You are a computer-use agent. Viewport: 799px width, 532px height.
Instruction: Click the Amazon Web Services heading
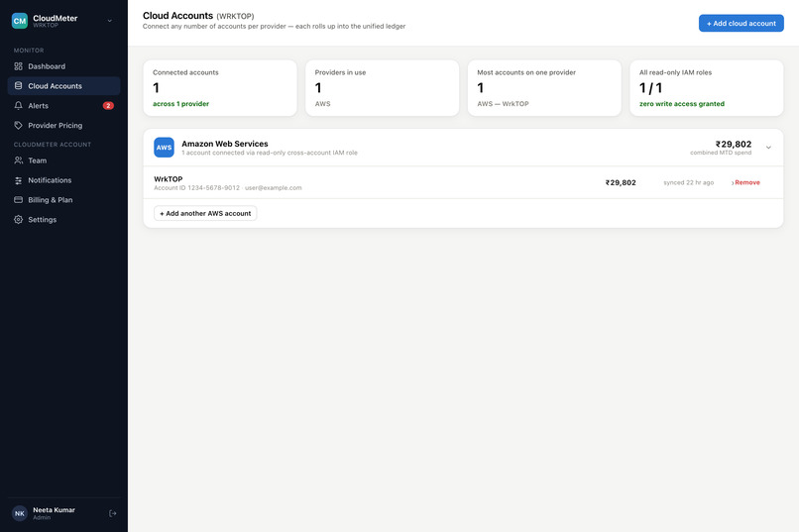coord(225,144)
